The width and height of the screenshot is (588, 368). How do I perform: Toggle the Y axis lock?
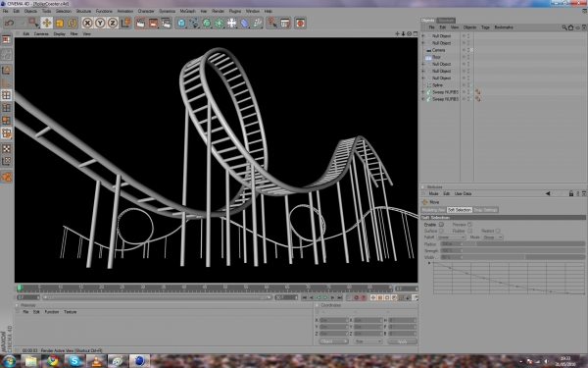click(100, 23)
